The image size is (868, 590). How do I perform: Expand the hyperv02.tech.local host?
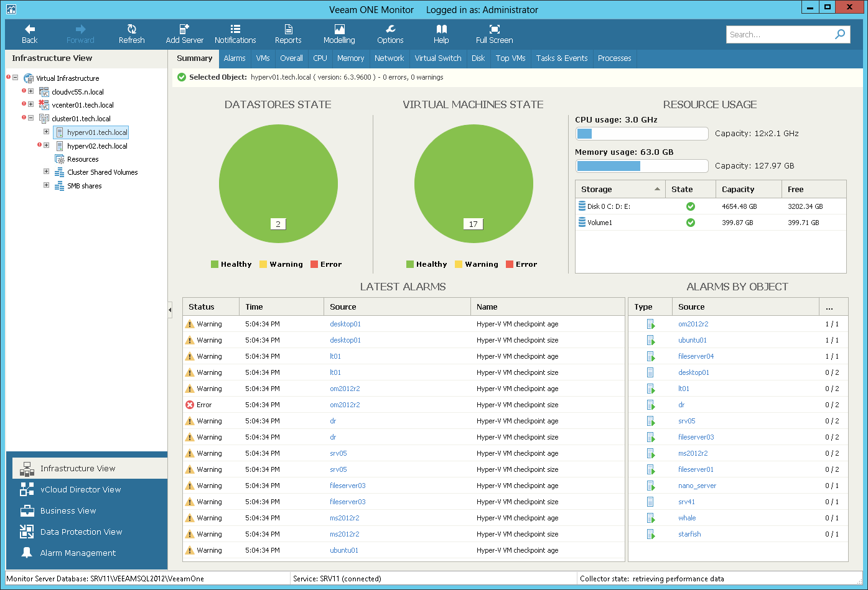coord(47,145)
